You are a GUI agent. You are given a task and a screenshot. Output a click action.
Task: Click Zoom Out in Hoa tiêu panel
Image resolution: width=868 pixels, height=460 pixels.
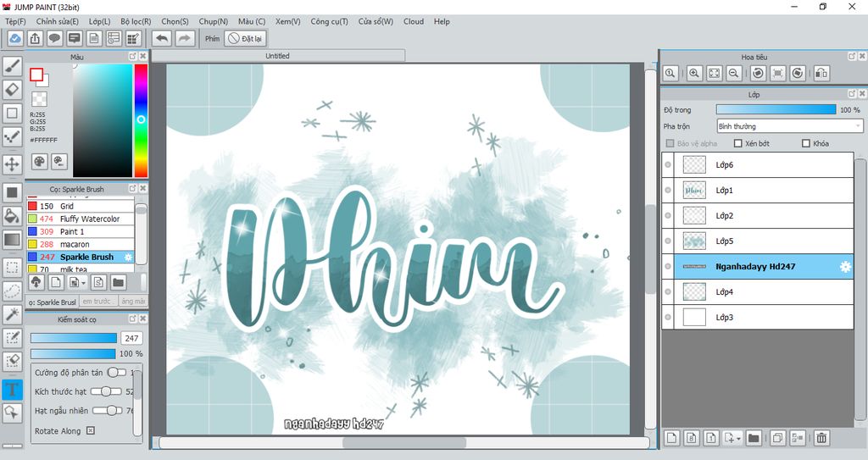[x=733, y=73]
